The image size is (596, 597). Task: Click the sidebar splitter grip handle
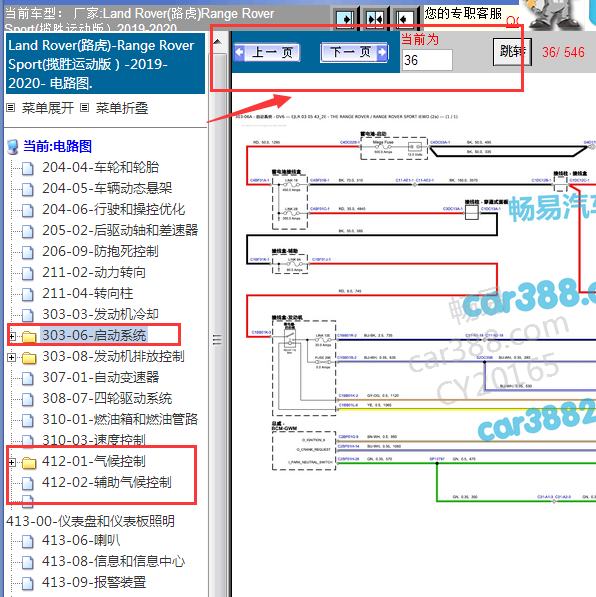tap(217, 339)
